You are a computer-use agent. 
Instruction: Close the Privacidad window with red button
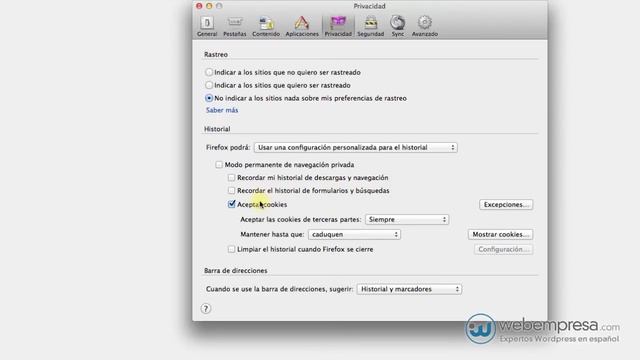[199, 6]
